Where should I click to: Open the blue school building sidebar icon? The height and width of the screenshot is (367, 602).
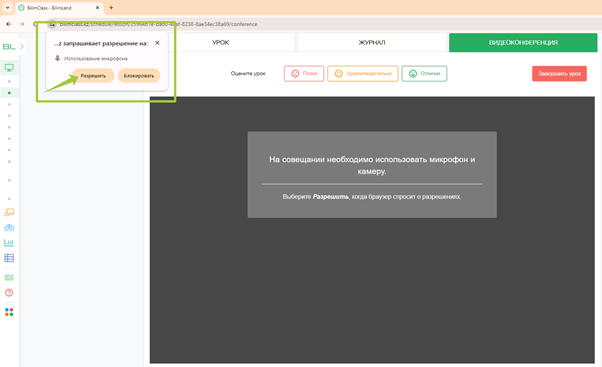9,228
